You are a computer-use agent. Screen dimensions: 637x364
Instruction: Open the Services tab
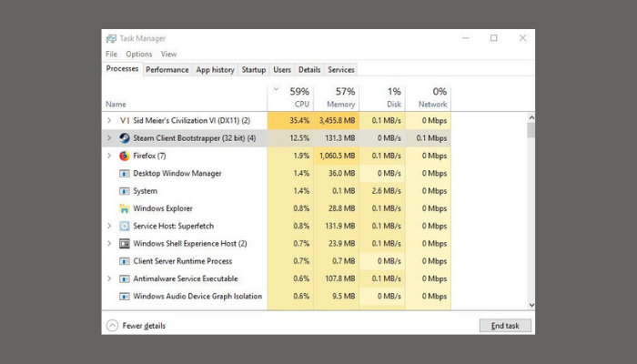pyautogui.click(x=341, y=70)
